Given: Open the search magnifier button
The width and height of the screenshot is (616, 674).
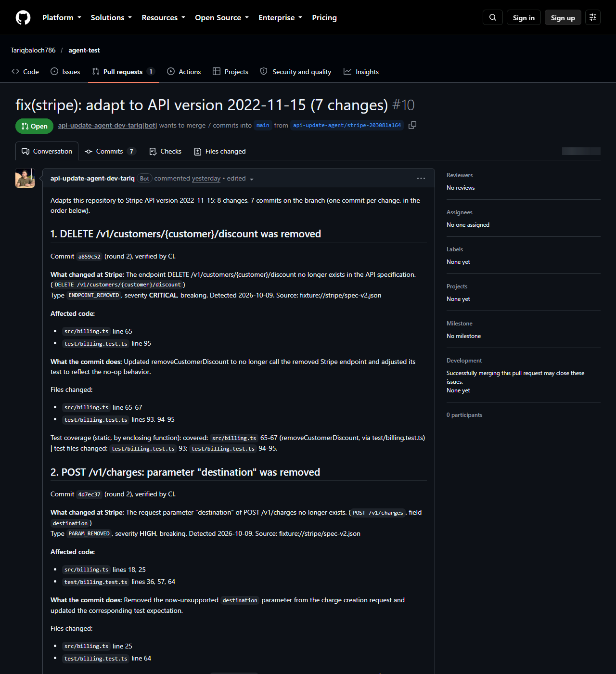Looking at the screenshot, I should point(493,17).
